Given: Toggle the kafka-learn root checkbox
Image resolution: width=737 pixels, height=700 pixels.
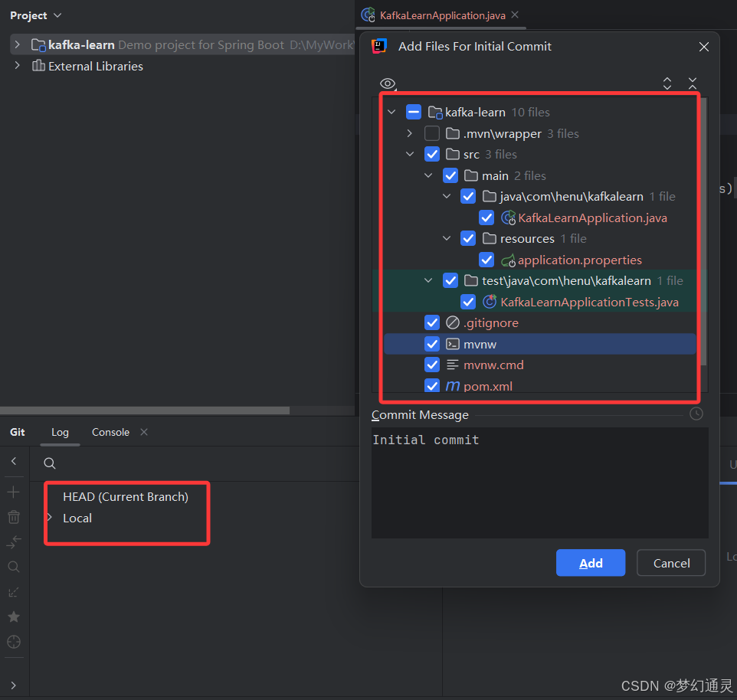Looking at the screenshot, I should pos(414,113).
